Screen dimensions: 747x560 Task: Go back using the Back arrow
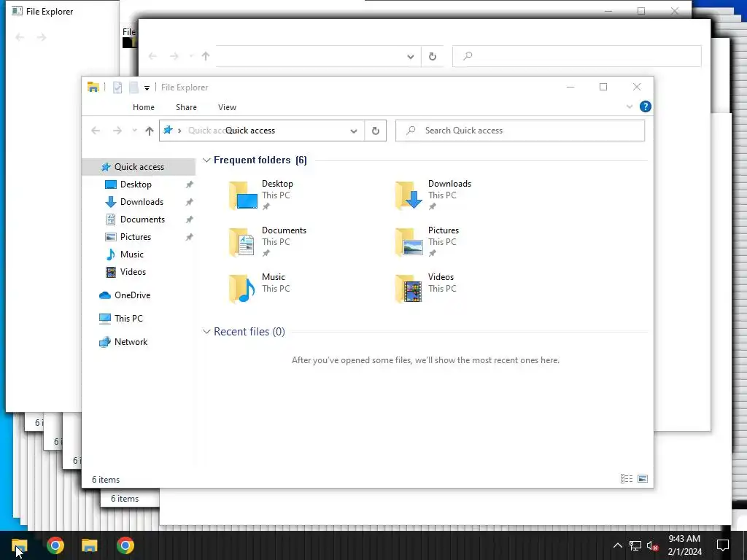[x=96, y=131]
